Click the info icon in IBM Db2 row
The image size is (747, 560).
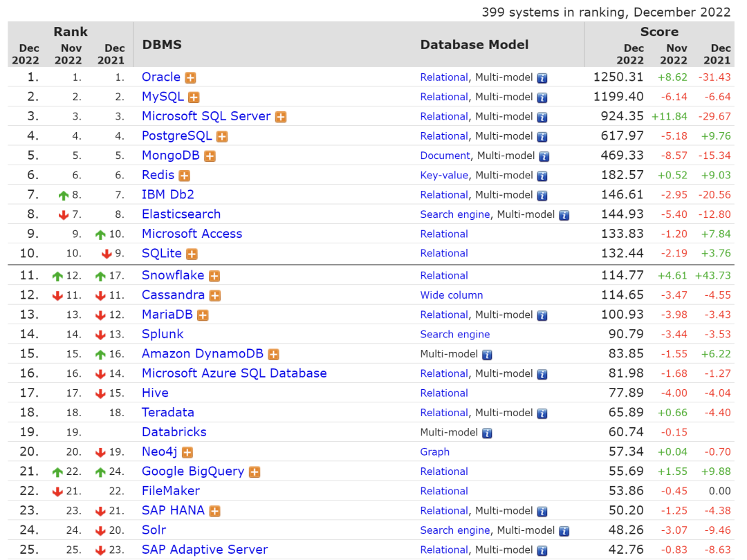[542, 196]
